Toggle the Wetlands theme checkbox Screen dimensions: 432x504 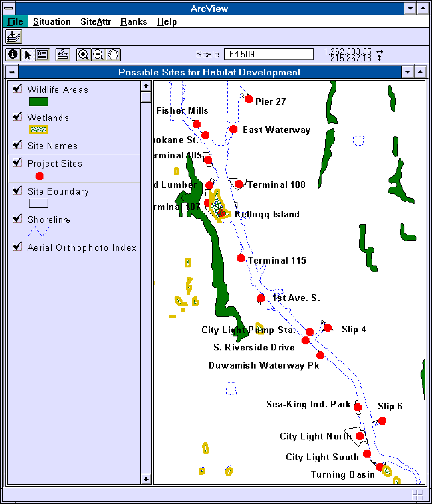pyautogui.click(x=17, y=117)
